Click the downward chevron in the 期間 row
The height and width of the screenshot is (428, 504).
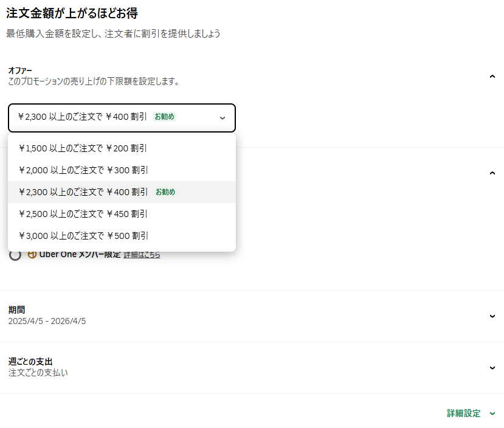coord(492,316)
